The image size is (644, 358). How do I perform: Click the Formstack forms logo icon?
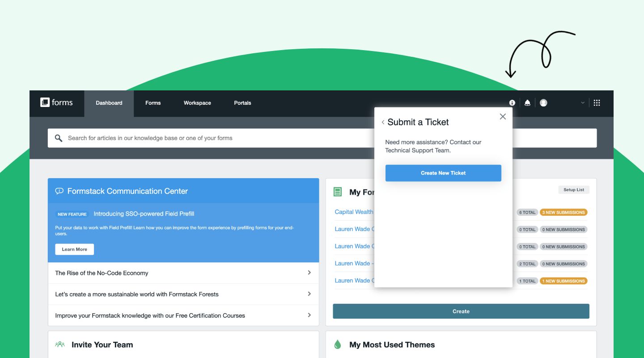click(x=45, y=102)
